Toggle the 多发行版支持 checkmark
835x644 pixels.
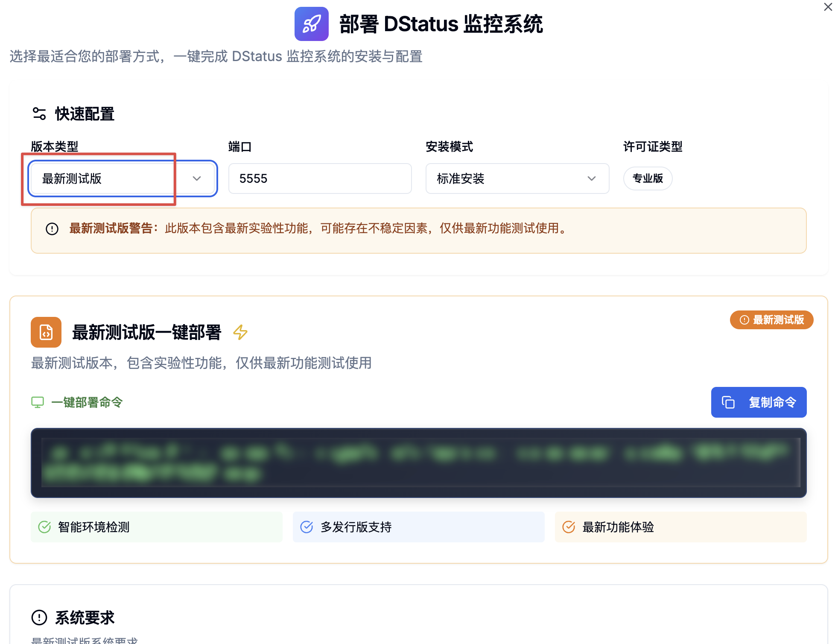point(307,527)
